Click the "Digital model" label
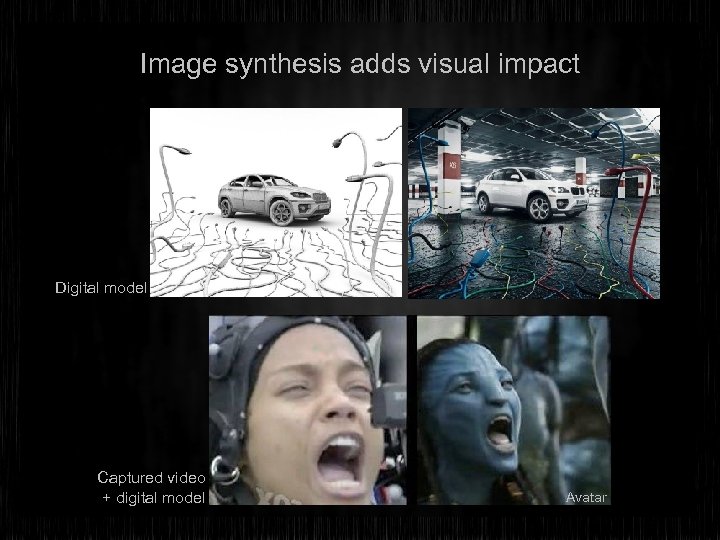This screenshot has width=720, height=540. point(101,288)
